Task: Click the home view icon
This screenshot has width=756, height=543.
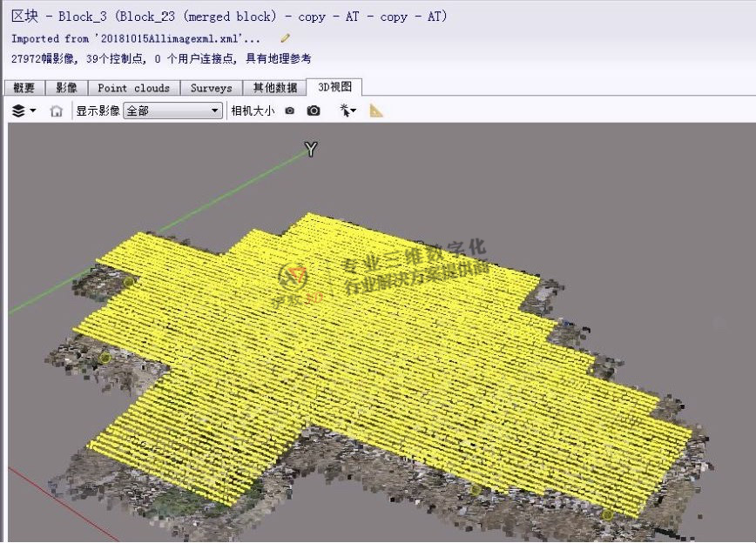Action: [56, 111]
